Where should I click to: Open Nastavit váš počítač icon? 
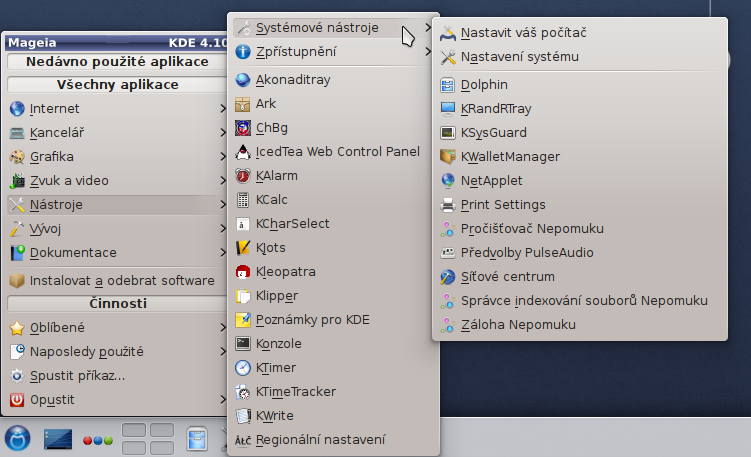pyautogui.click(x=448, y=33)
